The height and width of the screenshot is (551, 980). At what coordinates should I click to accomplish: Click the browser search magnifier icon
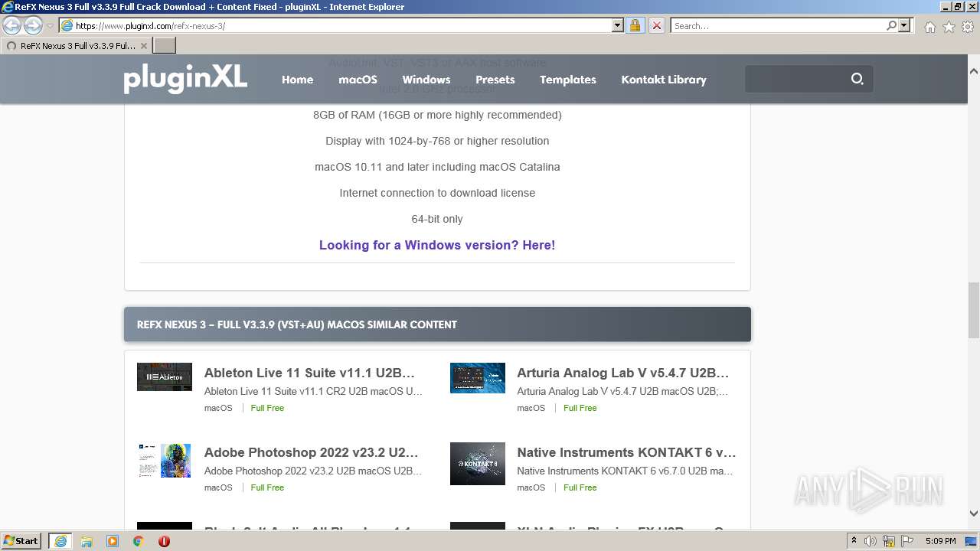pyautogui.click(x=891, y=25)
